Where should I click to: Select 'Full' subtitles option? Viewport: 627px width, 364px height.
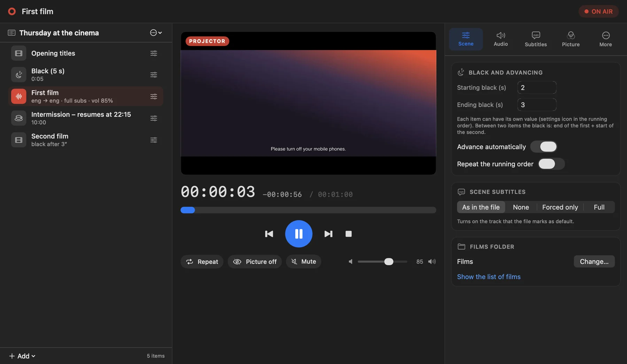[x=599, y=207]
